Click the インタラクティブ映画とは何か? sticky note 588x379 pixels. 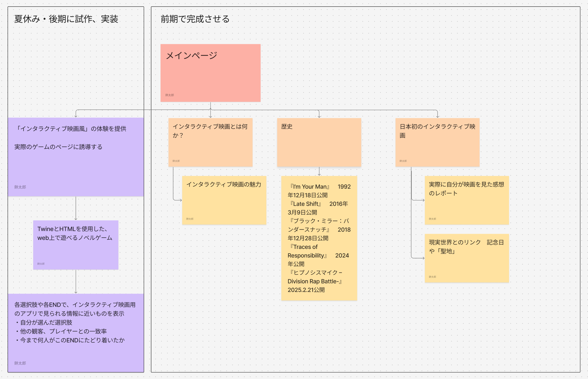(210, 147)
